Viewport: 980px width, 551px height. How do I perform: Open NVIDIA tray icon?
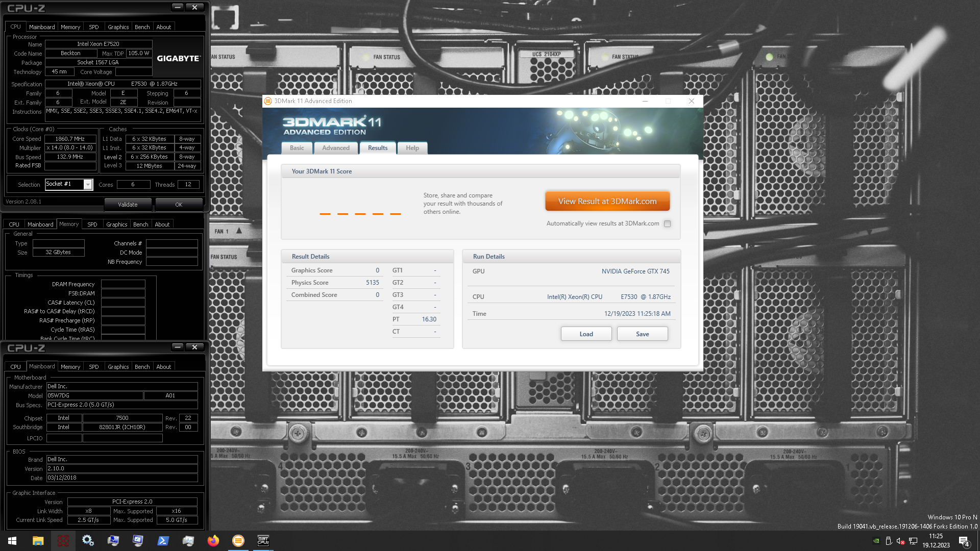(876, 541)
